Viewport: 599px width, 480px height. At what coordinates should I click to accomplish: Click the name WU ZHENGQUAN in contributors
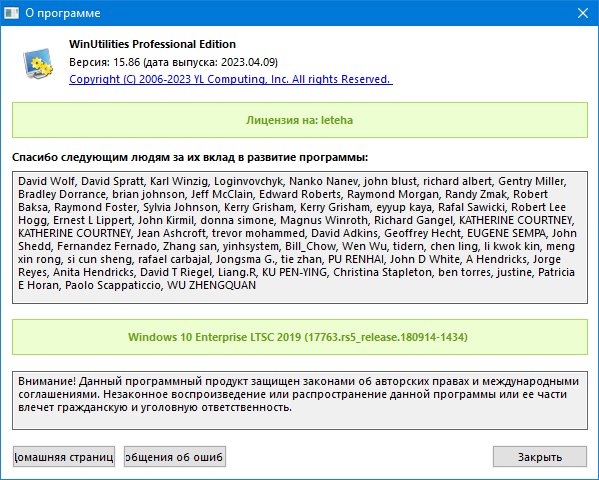[211, 285]
